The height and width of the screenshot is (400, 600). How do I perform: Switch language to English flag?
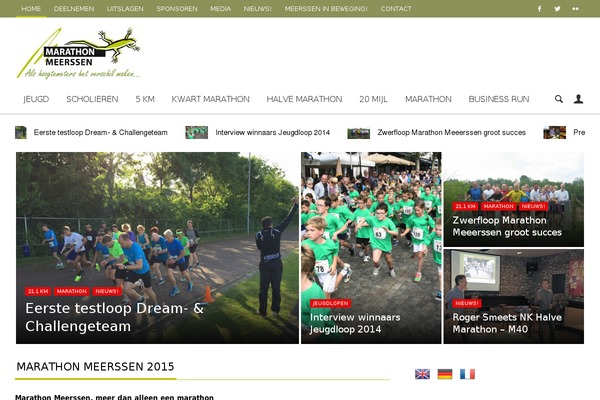[422, 374]
